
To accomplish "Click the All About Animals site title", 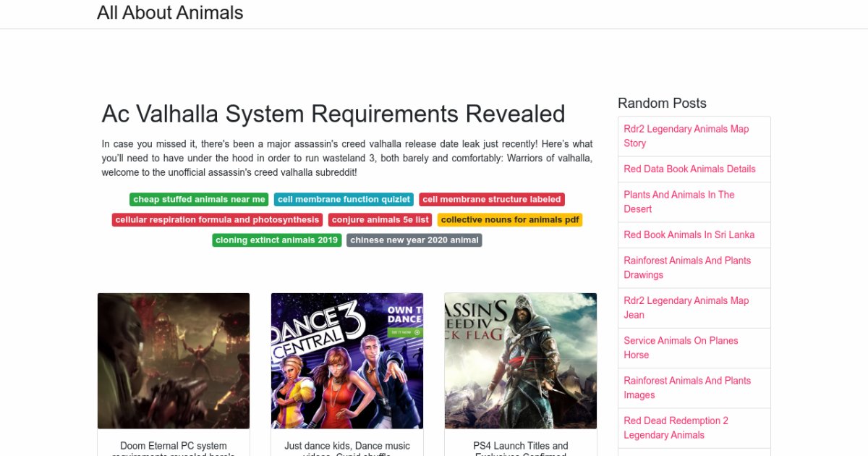I will point(170,13).
